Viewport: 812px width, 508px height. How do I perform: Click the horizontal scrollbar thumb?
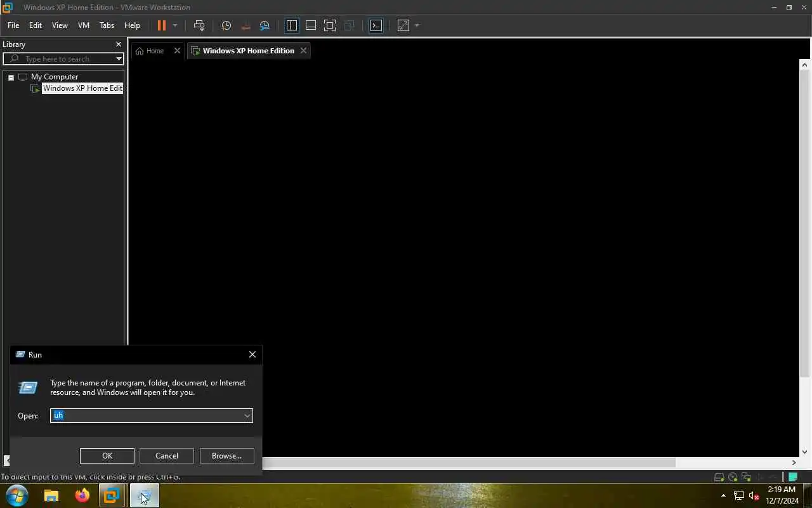pyautogui.click(x=468, y=462)
